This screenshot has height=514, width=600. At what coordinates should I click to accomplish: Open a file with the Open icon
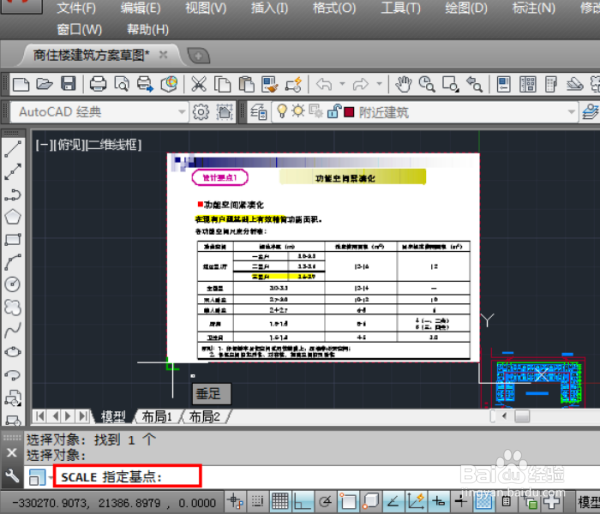(x=44, y=84)
